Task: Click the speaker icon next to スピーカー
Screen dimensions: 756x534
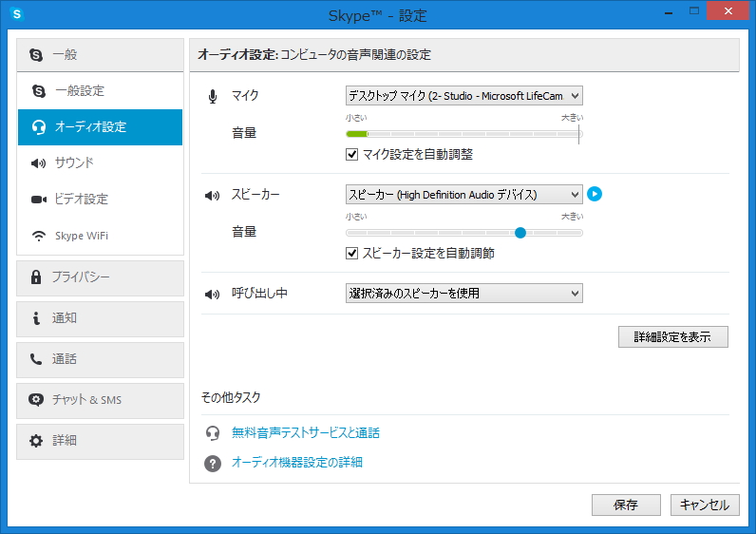Action: pos(212,196)
